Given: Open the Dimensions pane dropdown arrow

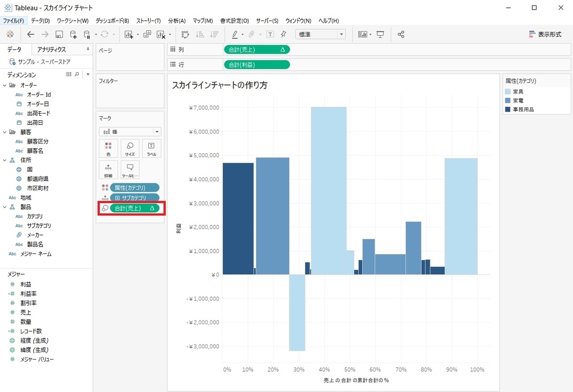Looking at the screenshot, I should pyautogui.click(x=88, y=74).
